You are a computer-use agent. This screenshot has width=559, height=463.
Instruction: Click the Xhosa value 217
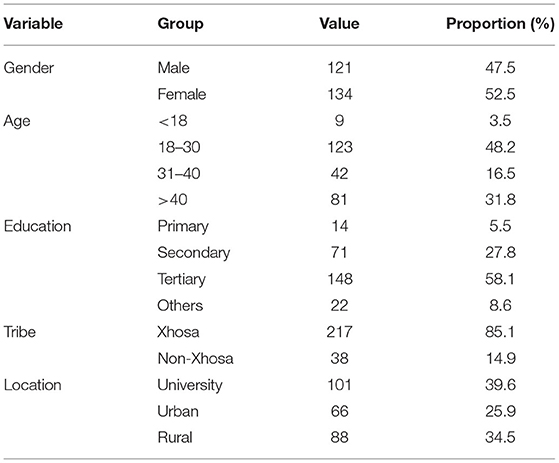click(x=339, y=332)
